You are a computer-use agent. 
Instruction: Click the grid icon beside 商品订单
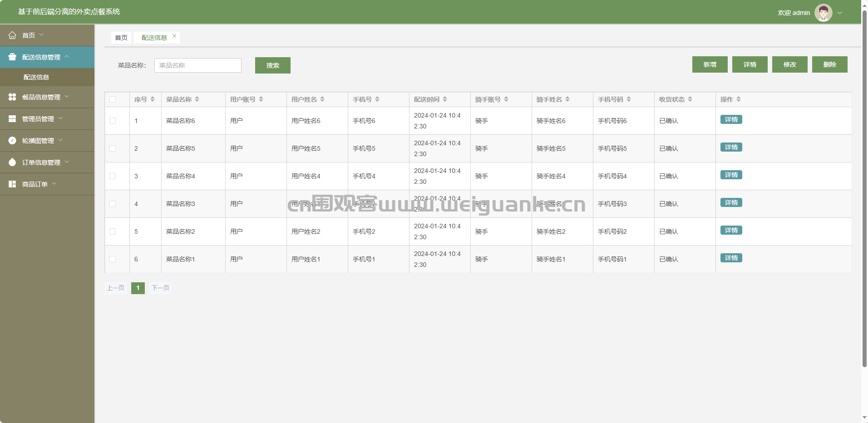click(x=12, y=184)
